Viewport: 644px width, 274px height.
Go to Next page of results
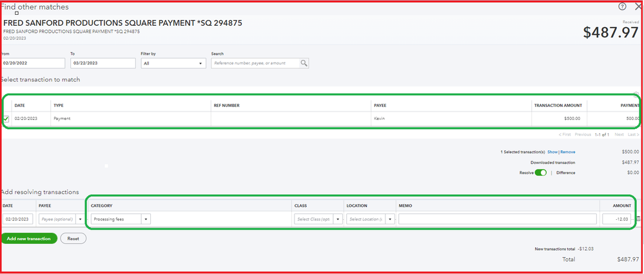pyautogui.click(x=619, y=135)
